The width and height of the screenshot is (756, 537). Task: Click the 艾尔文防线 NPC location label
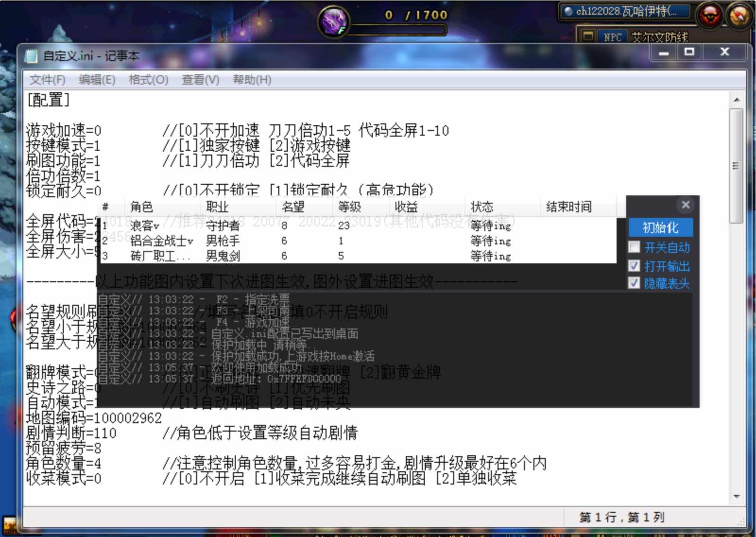[x=660, y=36]
